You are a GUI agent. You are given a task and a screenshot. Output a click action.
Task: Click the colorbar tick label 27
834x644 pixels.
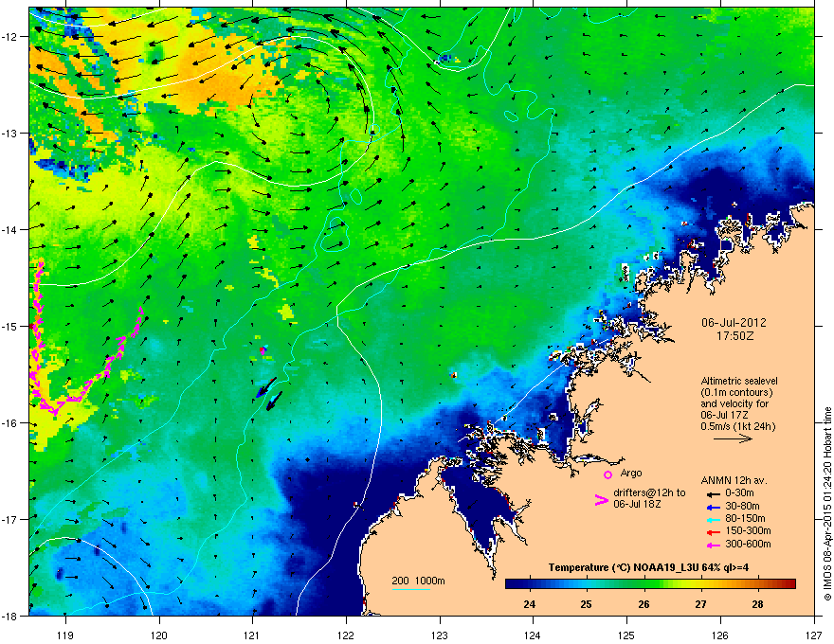click(x=700, y=604)
